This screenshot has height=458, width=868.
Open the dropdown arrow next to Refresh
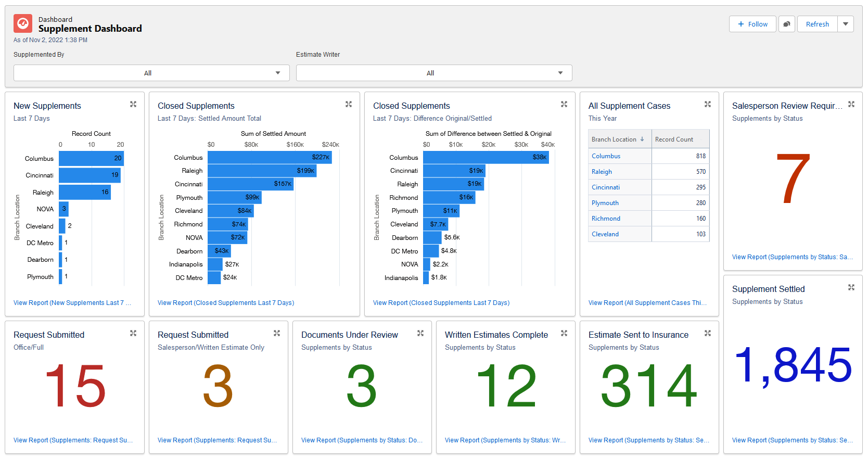click(846, 24)
